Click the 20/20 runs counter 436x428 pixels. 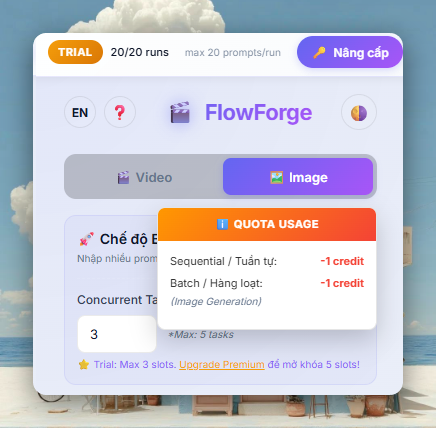pos(140,52)
